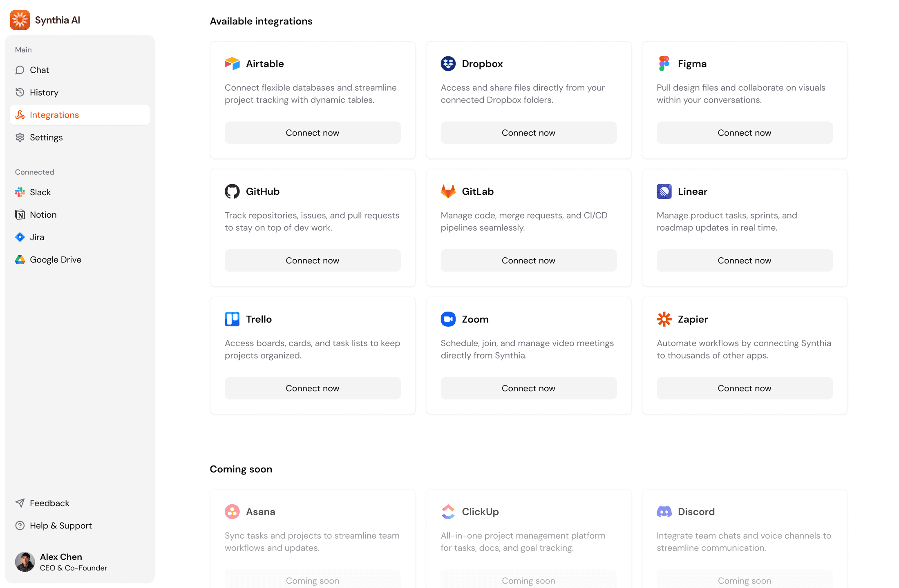Click the GitHub logo on its card
899x588 pixels.
(x=232, y=191)
